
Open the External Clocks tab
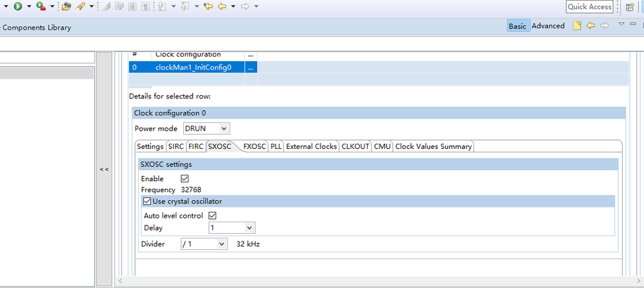[x=311, y=146]
